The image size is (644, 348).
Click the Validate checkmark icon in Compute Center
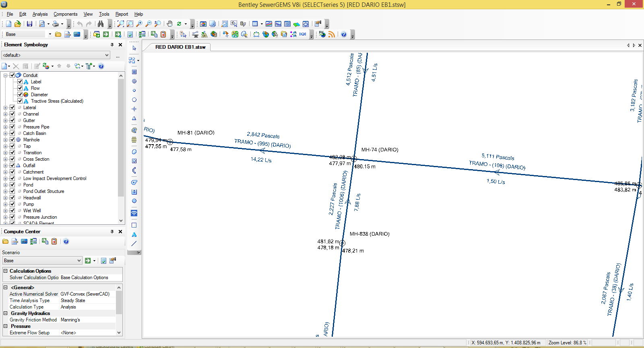pos(103,261)
